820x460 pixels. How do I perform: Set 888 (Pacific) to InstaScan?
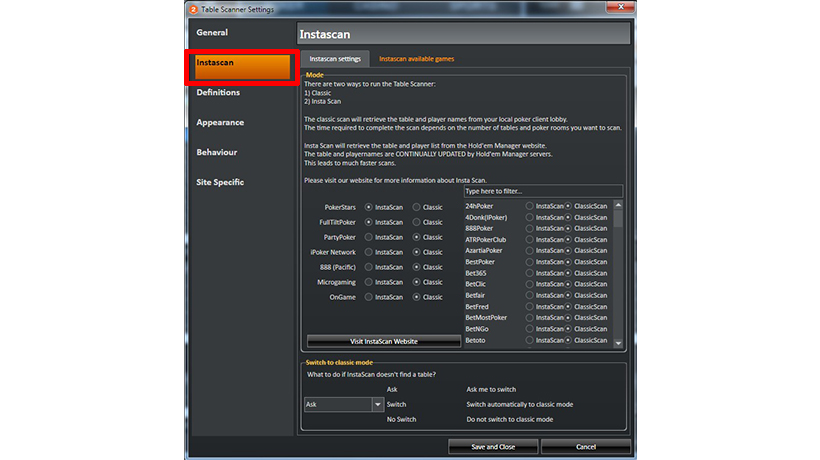point(369,267)
